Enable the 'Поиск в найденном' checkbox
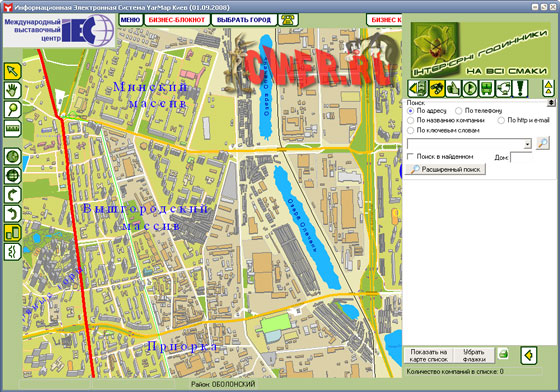The height and width of the screenshot is (392, 560). [411, 156]
